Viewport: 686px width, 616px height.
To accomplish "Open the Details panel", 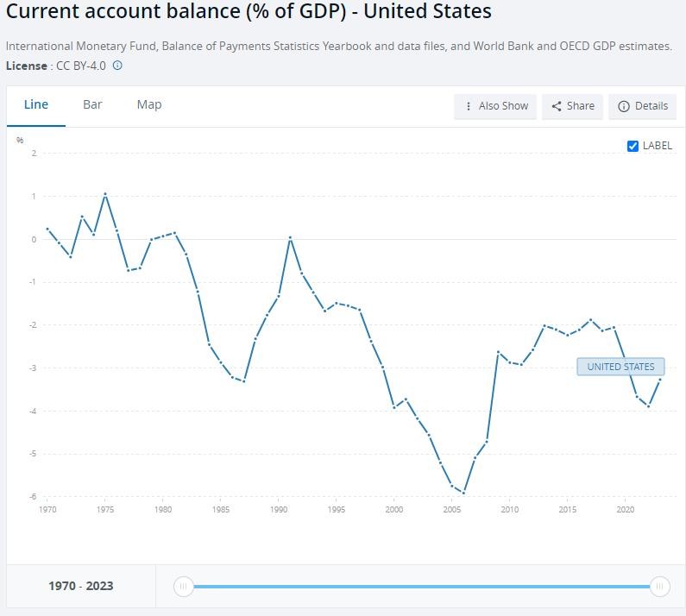I will pyautogui.click(x=643, y=106).
